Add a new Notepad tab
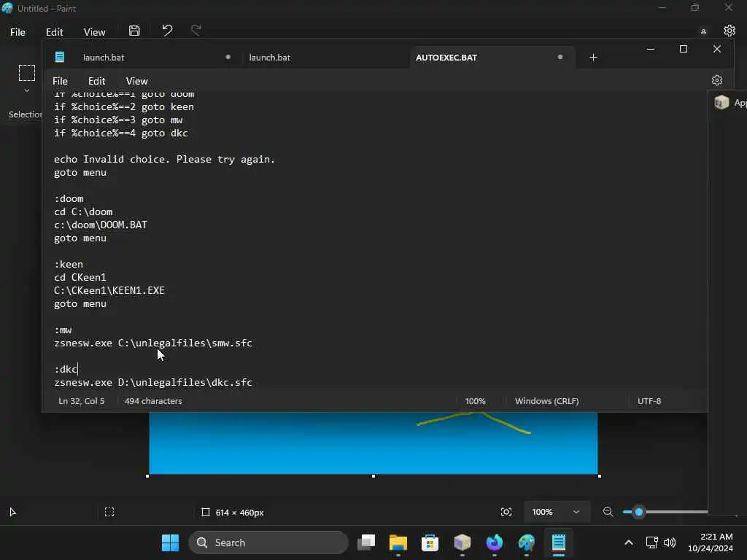The width and height of the screenshot is (747, 560). click(x=593, y=57)
